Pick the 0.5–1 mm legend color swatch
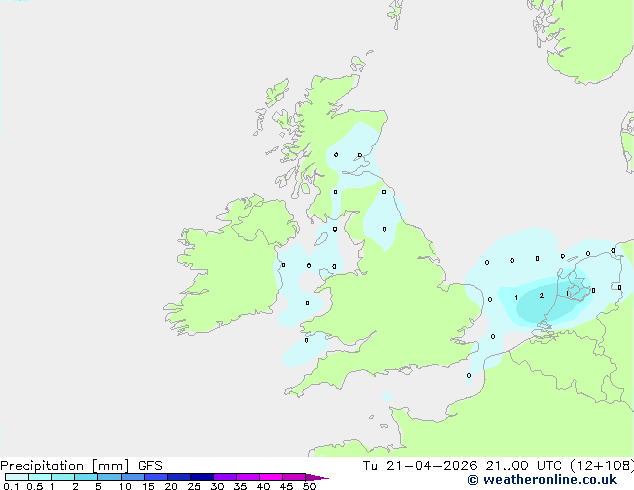The image size is (634, 490). (40, 477)
